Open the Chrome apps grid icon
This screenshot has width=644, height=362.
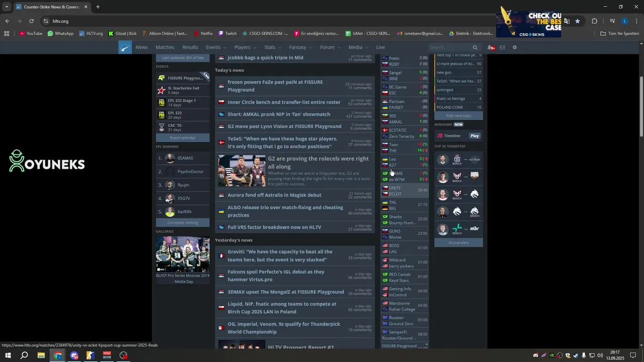[x=7, y=34]
